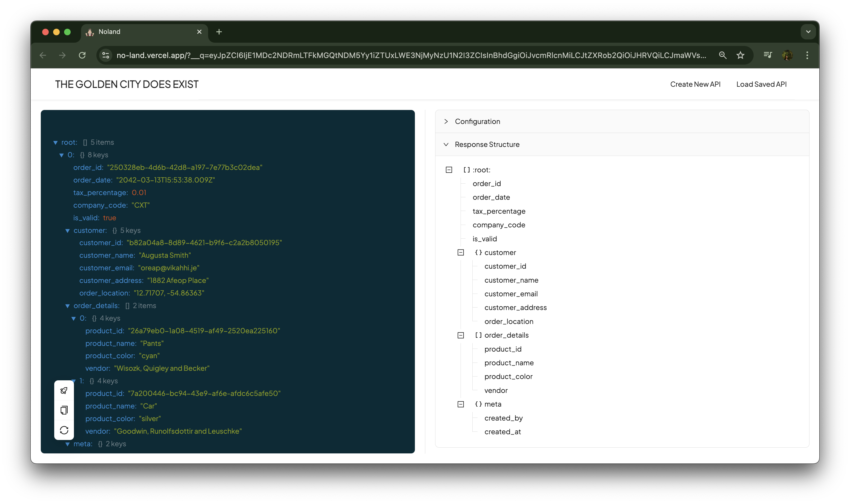The height and width of the screenshot is (504, 850).
Task: Open the media control icon in toolbar
Action: pyautogui.click(x=767, y=55)
